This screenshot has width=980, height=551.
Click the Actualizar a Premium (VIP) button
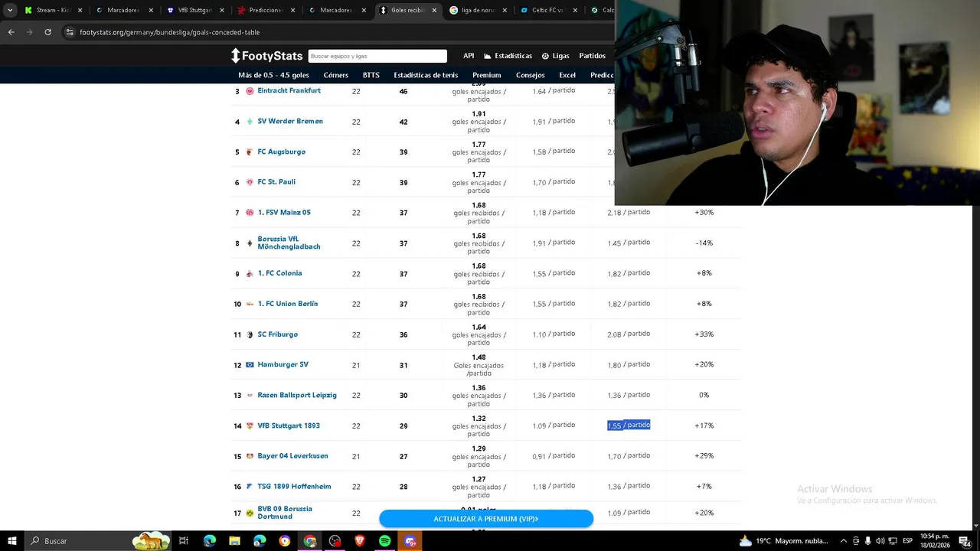(486, 519)
